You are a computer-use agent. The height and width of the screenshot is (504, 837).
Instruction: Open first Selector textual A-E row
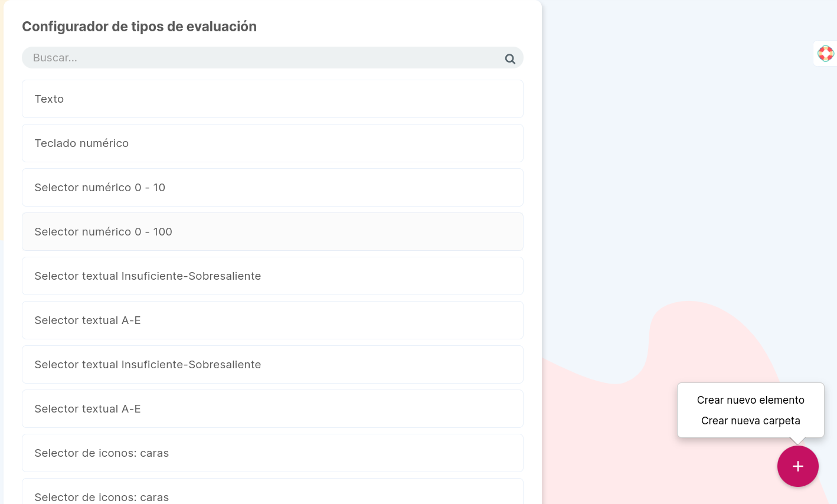coord(273,320)
